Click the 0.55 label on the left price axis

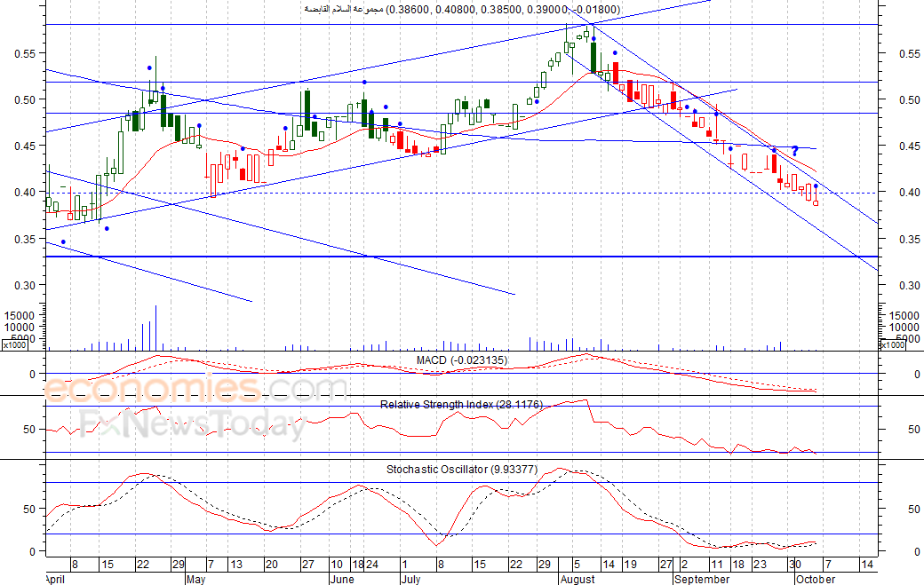coord(25,53)
